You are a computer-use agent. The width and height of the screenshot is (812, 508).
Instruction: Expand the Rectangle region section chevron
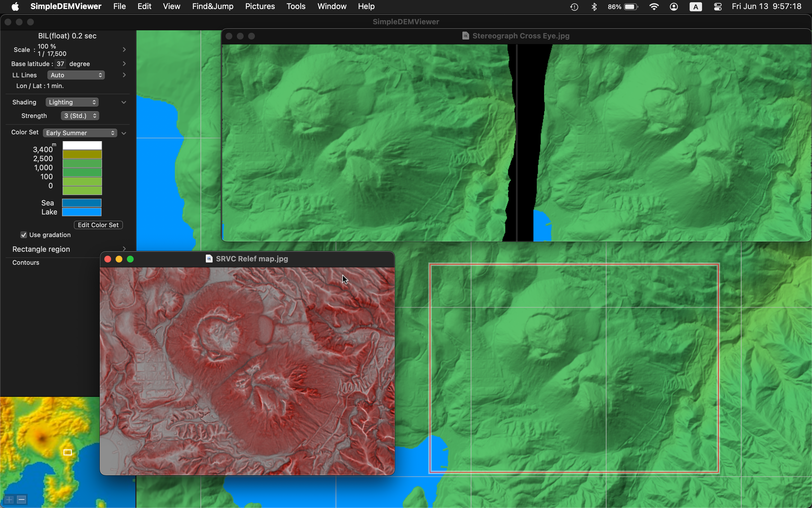point(124,249)
